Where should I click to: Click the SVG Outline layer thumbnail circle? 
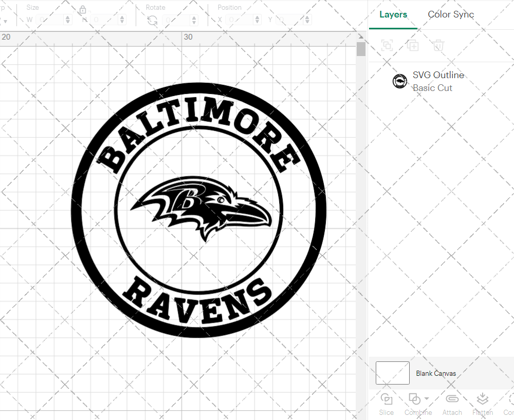click(x=400, y=81)
